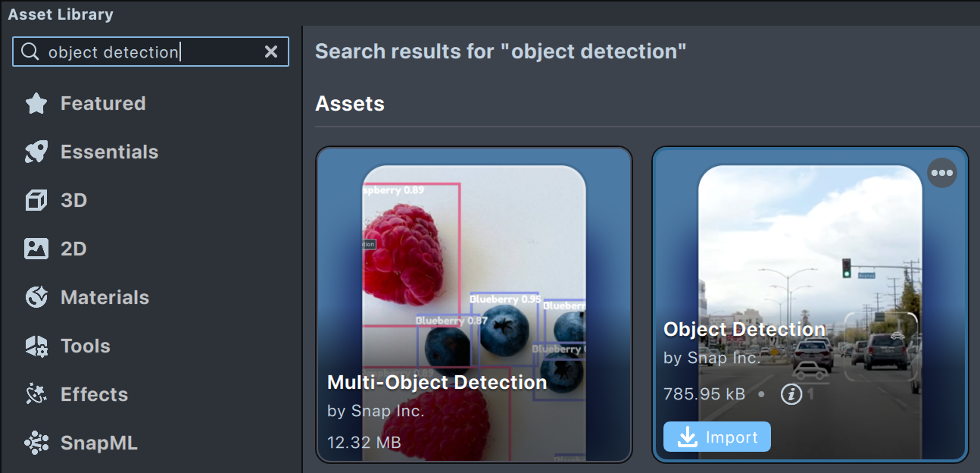Viewport: 980px width, 473px height.
Task: Import the Object Detection asset
Action: [717, 437]
